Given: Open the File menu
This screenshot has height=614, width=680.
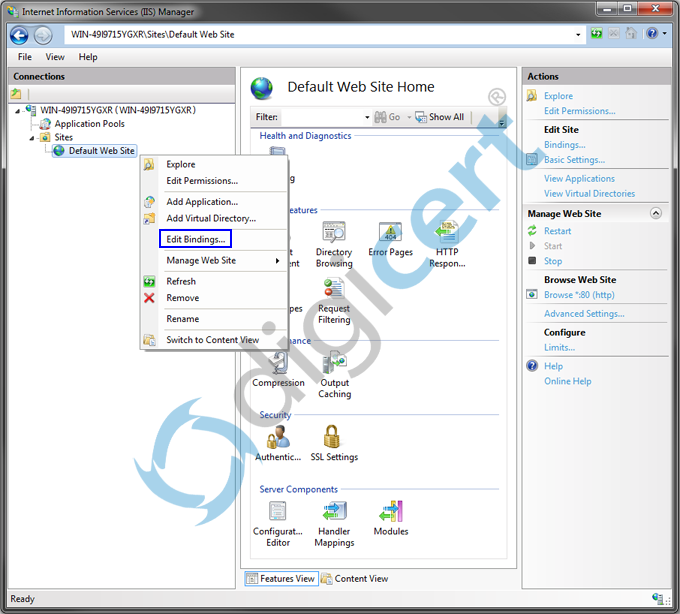Looking at the screenshot, I should (x=25, y=57).
